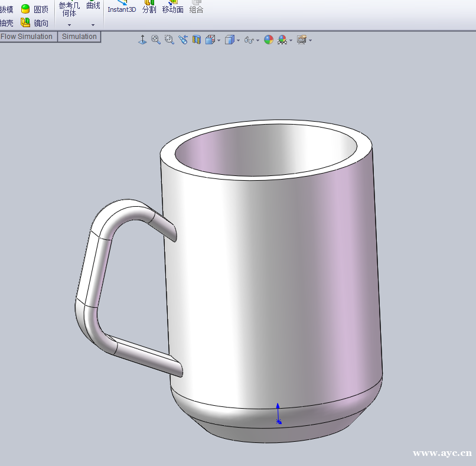This screenshot has height=466, width=476.
Task: Click the Mirror (镜向) feature icon
Action: [25, 23]
